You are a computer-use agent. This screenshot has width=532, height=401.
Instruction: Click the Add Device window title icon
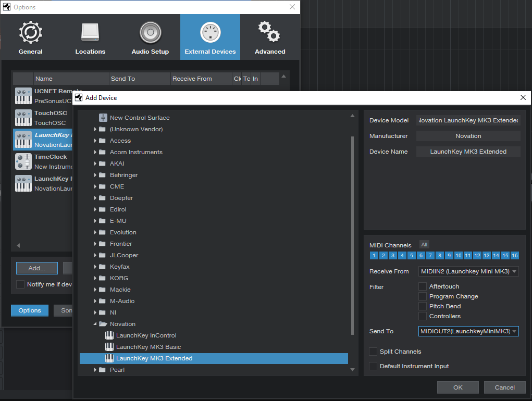click(79, 97)
